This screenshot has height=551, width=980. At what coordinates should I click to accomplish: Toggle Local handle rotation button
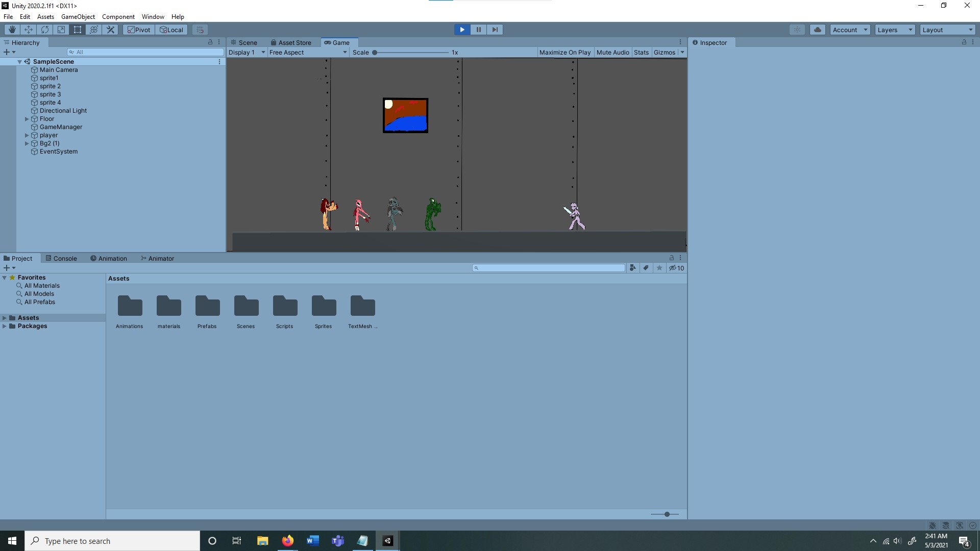click(x=171, y=30)
